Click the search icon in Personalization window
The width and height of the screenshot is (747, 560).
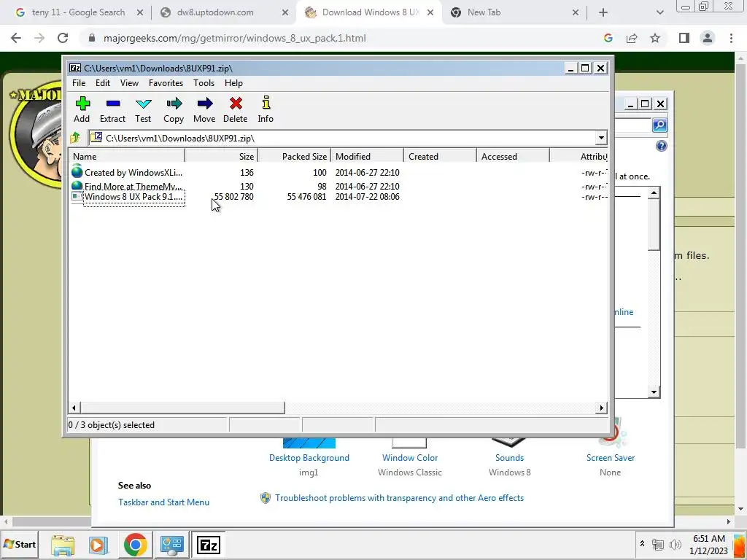pyautogui.click(x=659, y=125)
